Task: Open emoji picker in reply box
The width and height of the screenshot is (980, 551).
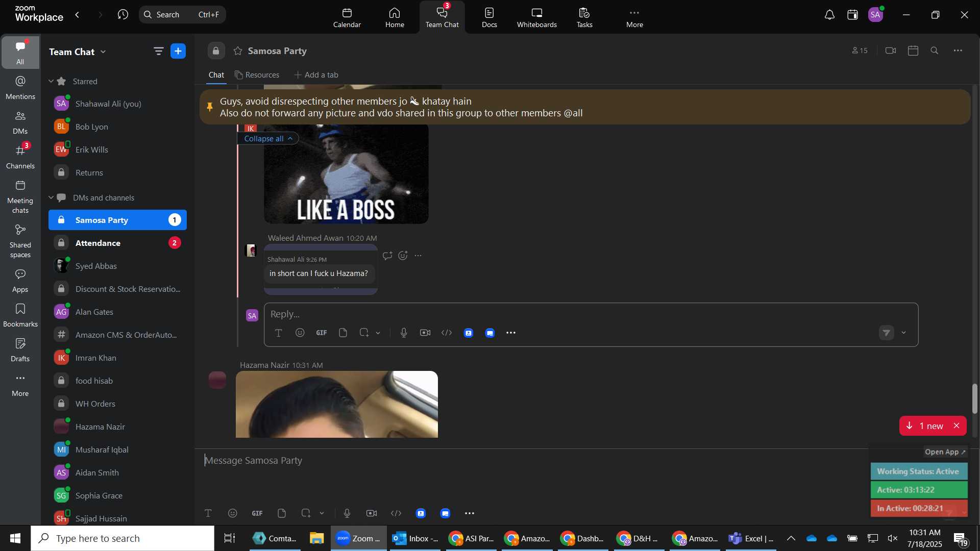Action: (300, 333)
